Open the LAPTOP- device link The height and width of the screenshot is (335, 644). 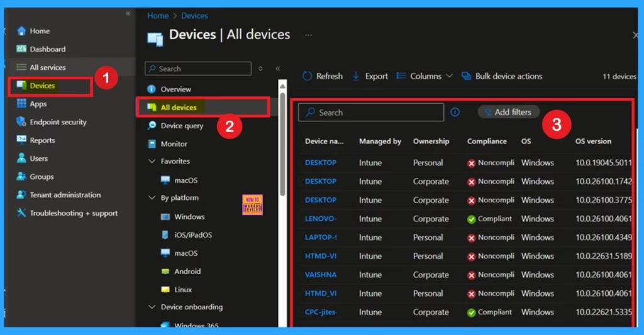coord(321,238)
